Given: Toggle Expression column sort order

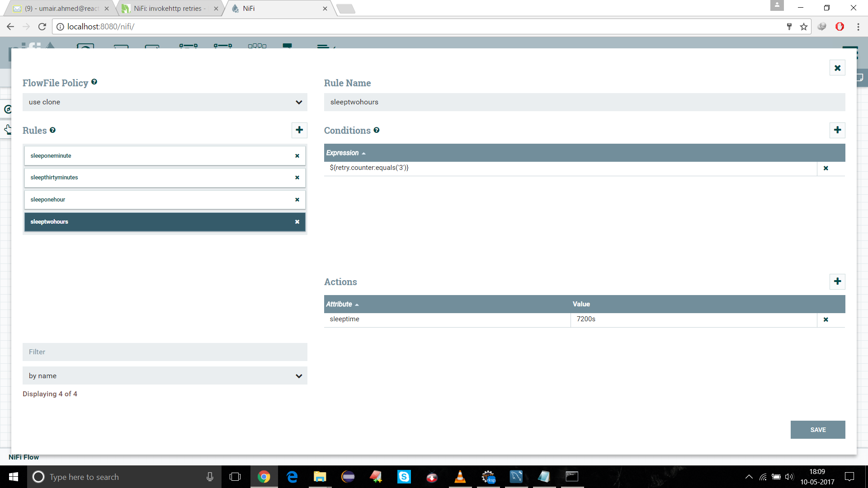Looking at the screenshot, I should 345,153.
